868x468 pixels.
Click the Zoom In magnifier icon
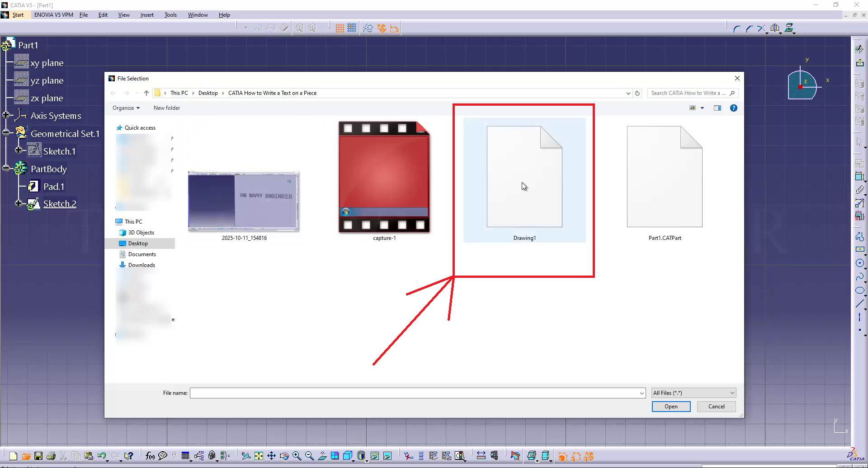pyautogui.click(x=297, y=456)
